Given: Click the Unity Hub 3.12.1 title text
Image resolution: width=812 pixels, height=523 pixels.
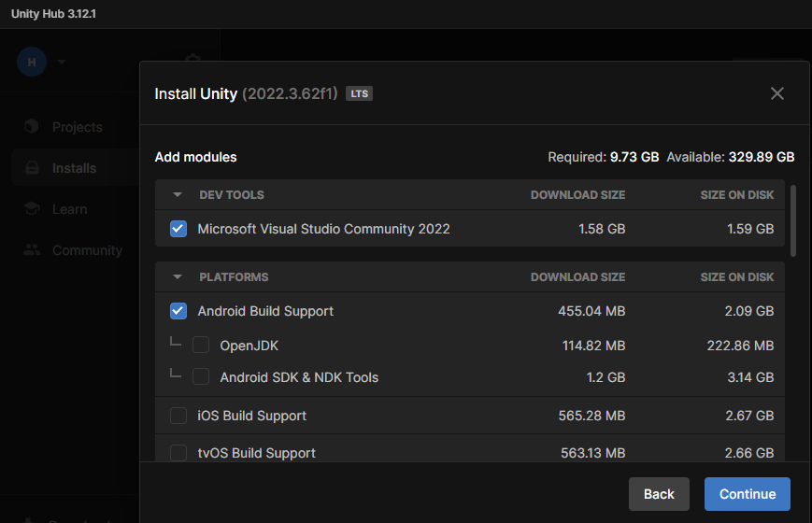Looking at the screenshot, I should point(53,14).
